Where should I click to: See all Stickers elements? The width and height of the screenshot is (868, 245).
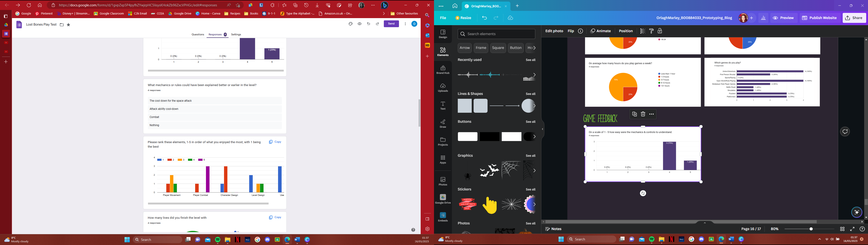coord(530,190)
